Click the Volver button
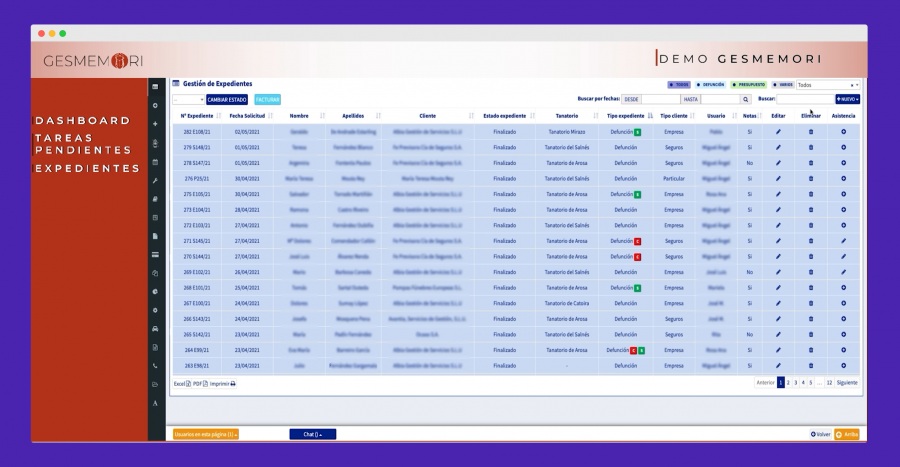This screenshot has width=900, height=467. click(820, 434)
